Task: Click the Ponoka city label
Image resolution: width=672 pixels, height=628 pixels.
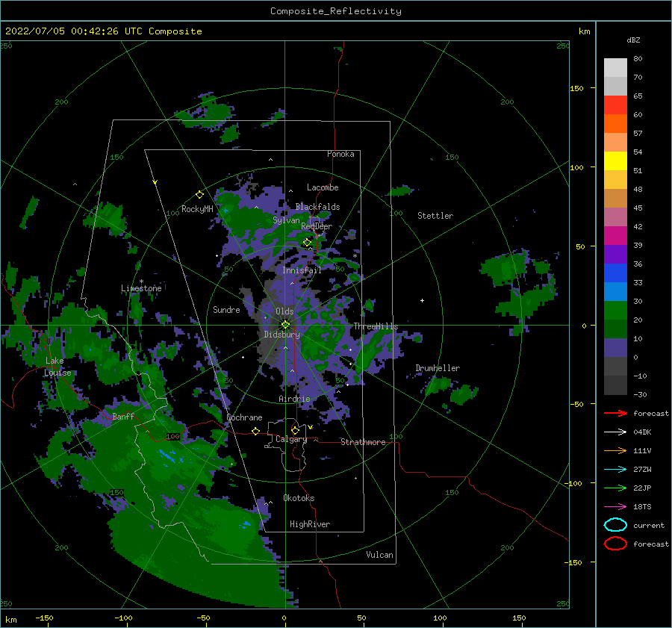Action: [x=340, y=154]
